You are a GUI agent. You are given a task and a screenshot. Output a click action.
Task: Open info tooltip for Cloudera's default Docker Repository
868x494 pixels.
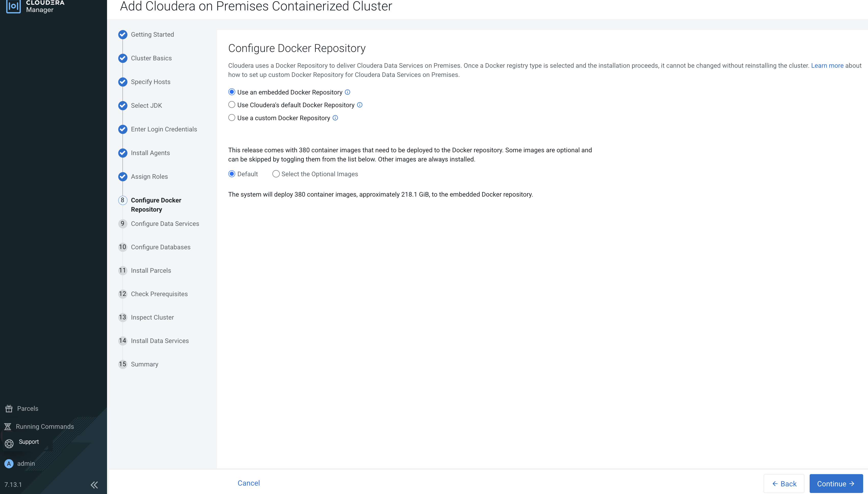(360, 105)
